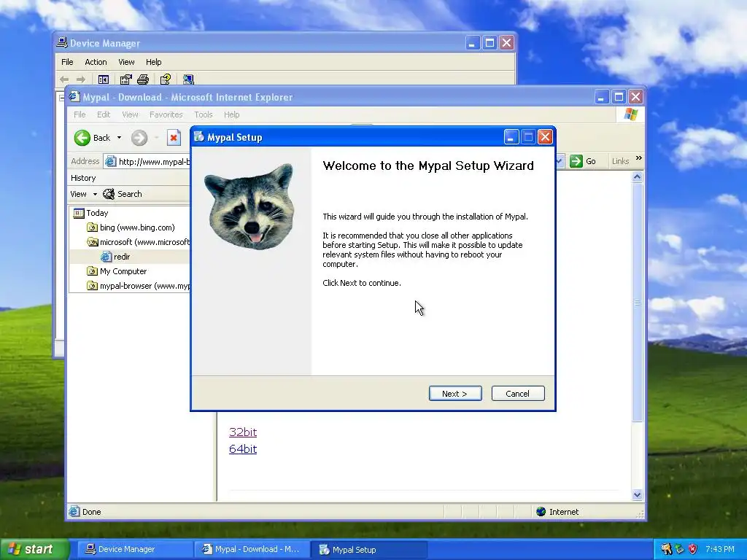Click the Back arrow icon in Internet Explorer

82,138
